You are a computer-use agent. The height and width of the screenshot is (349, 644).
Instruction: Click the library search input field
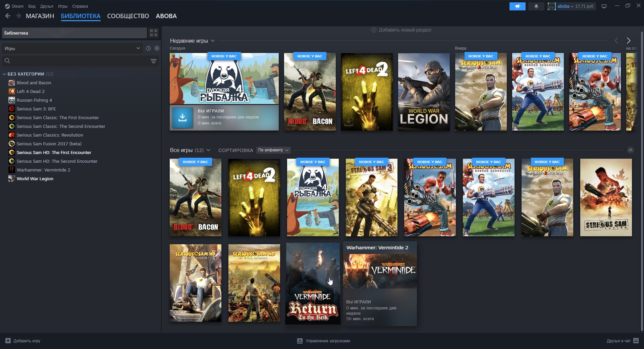click(x=80, y=61)
